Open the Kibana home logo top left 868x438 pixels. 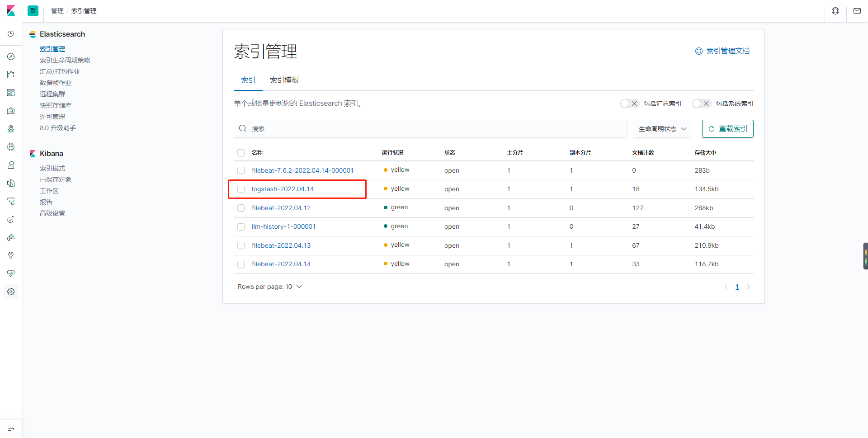pos(11,11)
